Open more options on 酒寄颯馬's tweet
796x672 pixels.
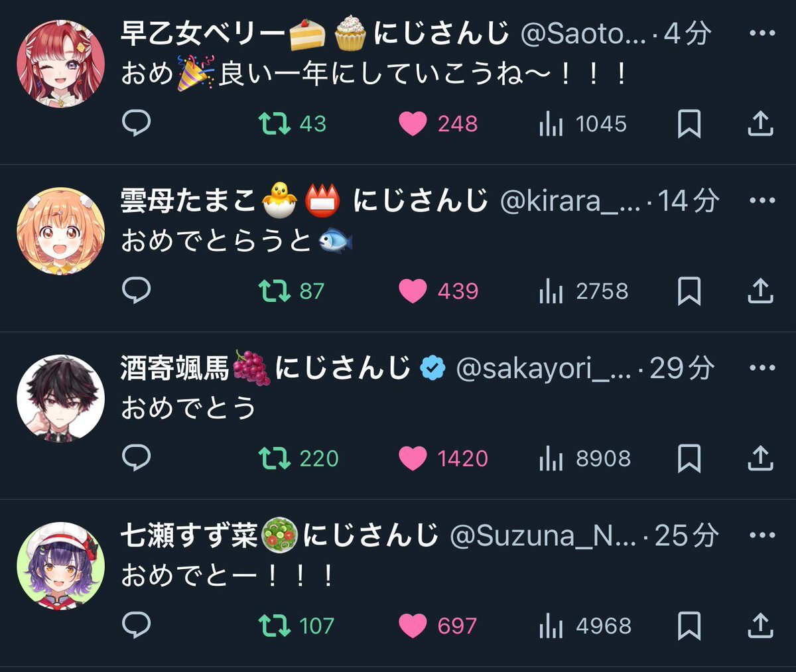pos(762,368)
